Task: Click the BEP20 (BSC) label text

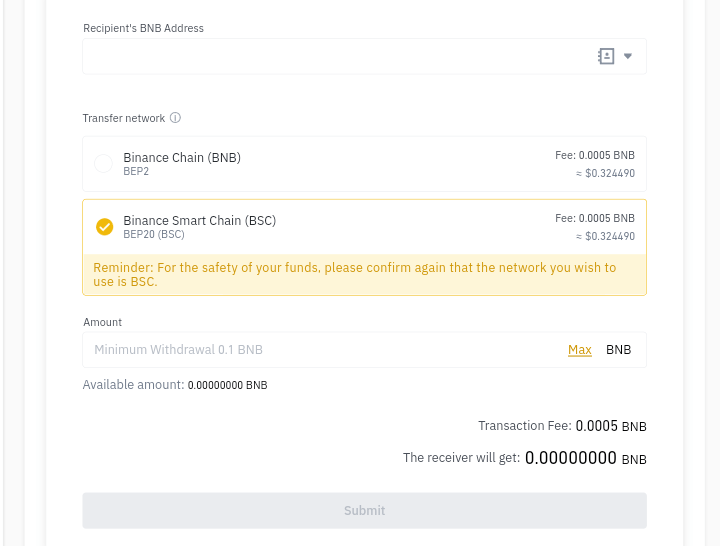Action: [x=154, y=234]
